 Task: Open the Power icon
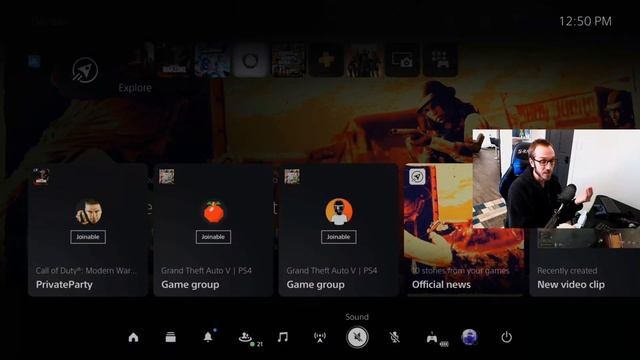[x=507, y=337]
